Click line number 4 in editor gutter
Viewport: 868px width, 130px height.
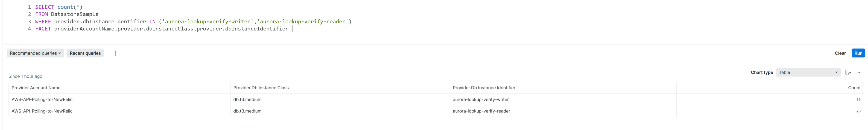29,29
